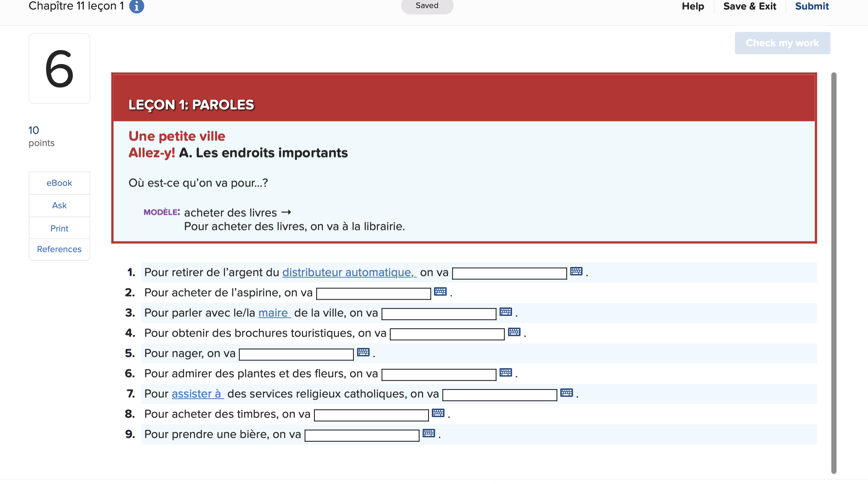
Task: Click the keyboard icon for question 3
Action: 506,312
